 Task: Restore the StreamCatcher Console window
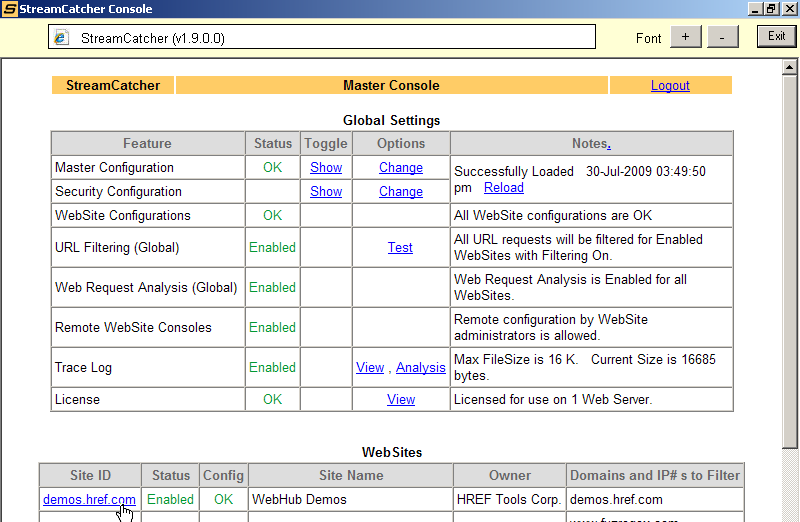point(771,9)
